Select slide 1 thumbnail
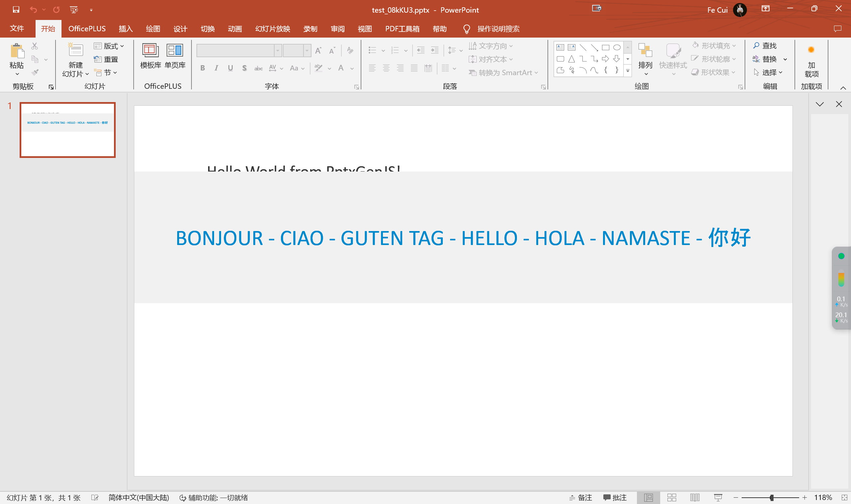Viewport: 851px width, 504px height. point(67,130)
